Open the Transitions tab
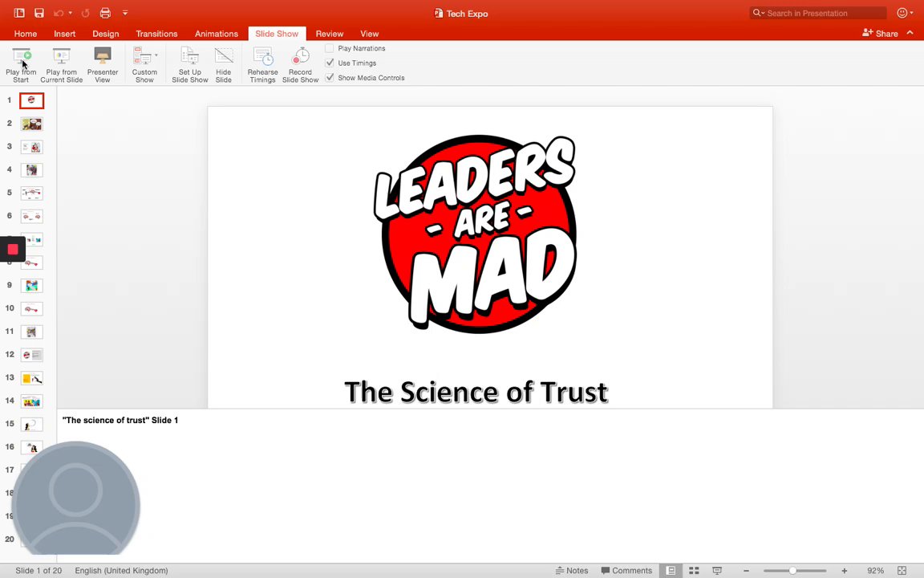Viewport: 924px width, 578px height. [156, 34]
